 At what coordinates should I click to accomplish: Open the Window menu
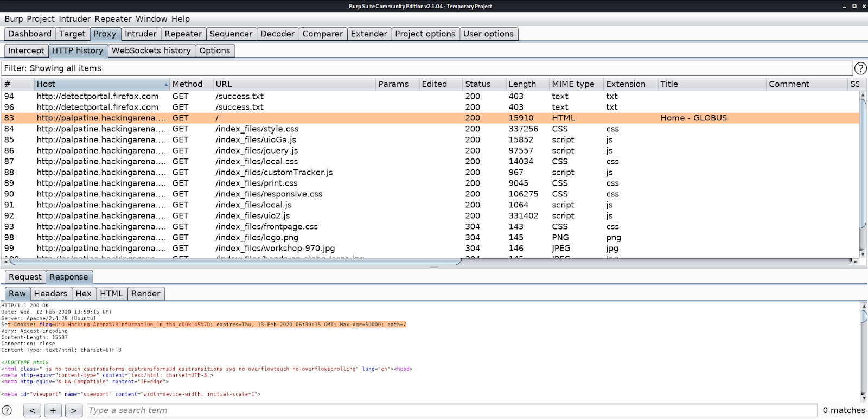click(x=151, y=19)
